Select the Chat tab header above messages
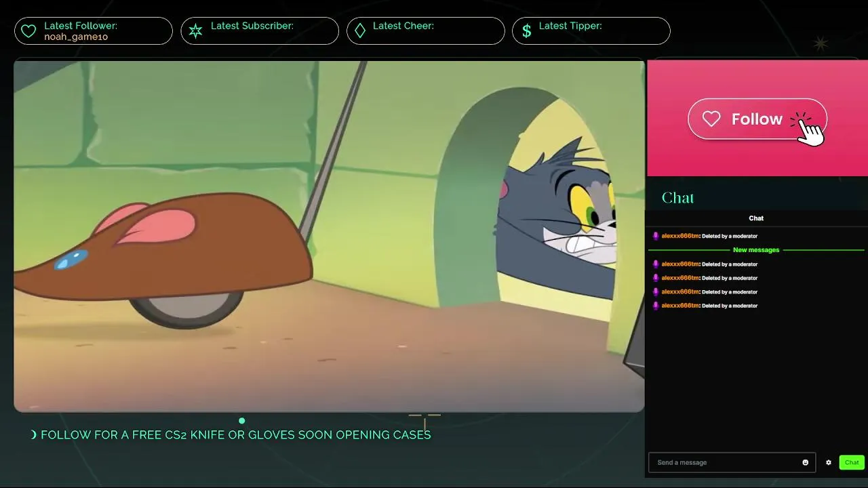 (756, 218)
